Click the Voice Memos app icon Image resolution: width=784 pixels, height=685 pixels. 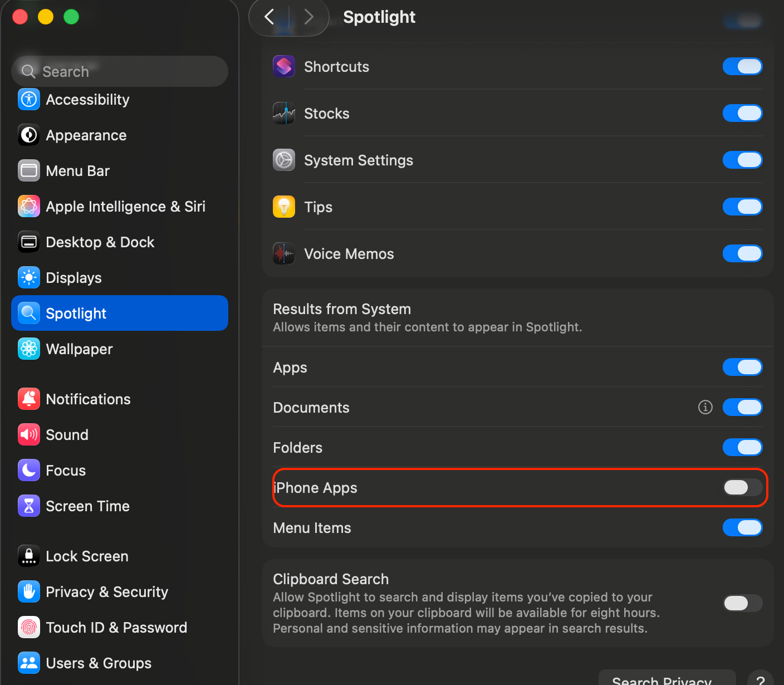pos(284,254)
